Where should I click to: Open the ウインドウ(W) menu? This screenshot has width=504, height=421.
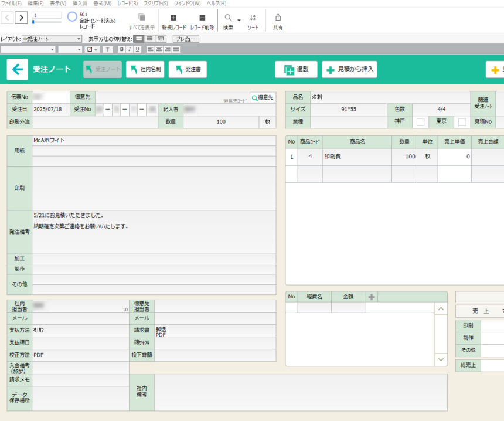(x=187, y=3)
